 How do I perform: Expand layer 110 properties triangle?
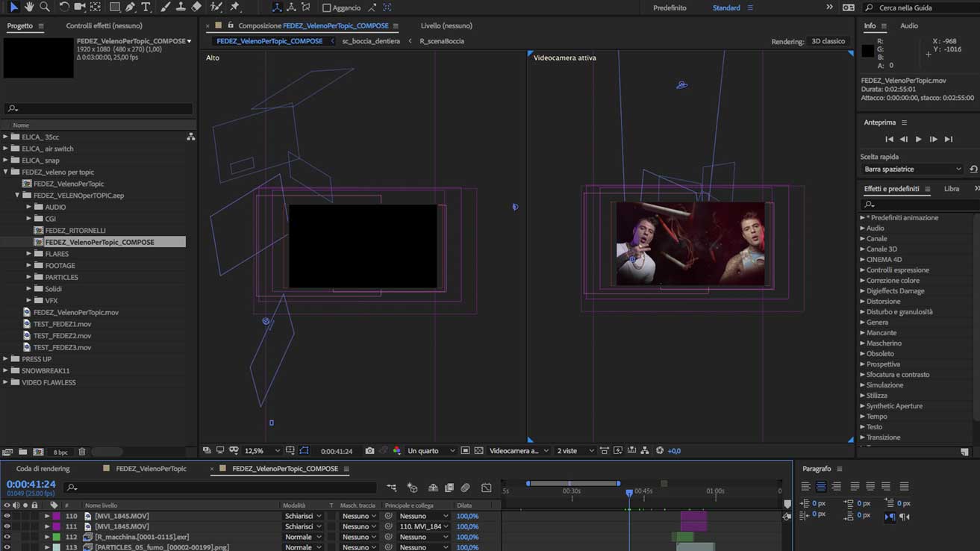coord(47,516)
